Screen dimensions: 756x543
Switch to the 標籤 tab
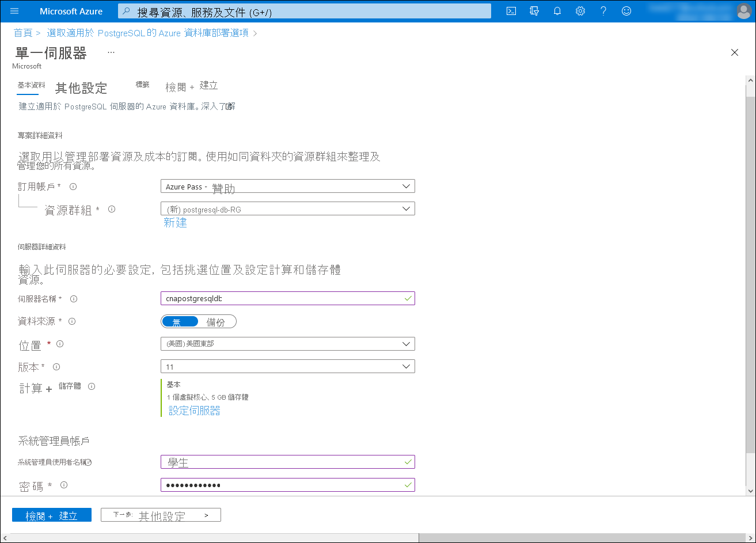pyautogui.click(x=142, y=85)
